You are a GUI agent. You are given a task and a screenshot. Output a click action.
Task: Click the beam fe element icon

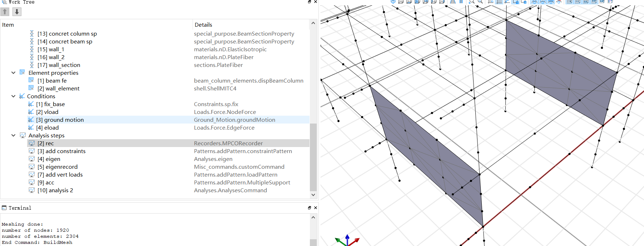[31, 80]
